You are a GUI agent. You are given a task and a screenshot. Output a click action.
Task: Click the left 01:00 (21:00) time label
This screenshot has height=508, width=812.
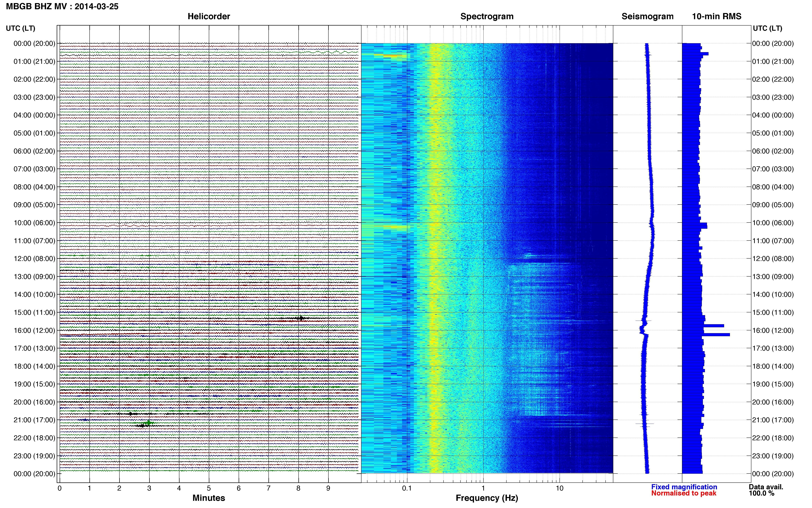[x=34, y=62]
